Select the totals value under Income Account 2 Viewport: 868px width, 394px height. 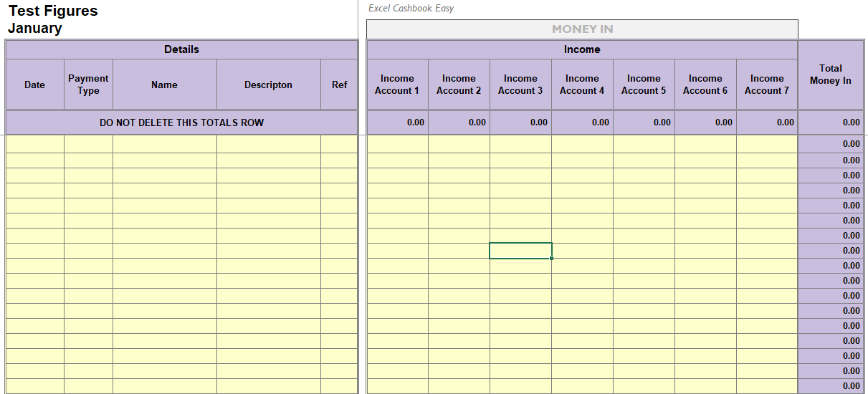[x=459, y=122]
